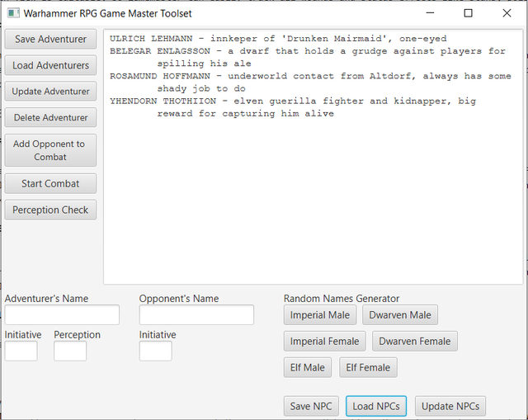Click the Random Names Generator label

pos(342,299)
